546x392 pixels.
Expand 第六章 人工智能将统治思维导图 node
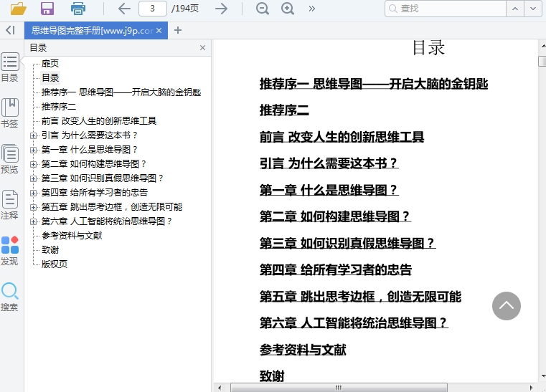(x=34, y=221)
